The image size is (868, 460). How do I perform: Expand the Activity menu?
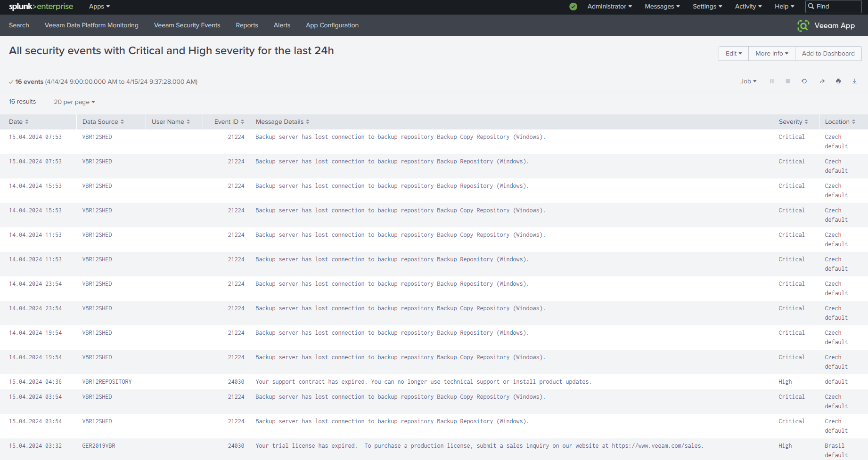point(748,7)
